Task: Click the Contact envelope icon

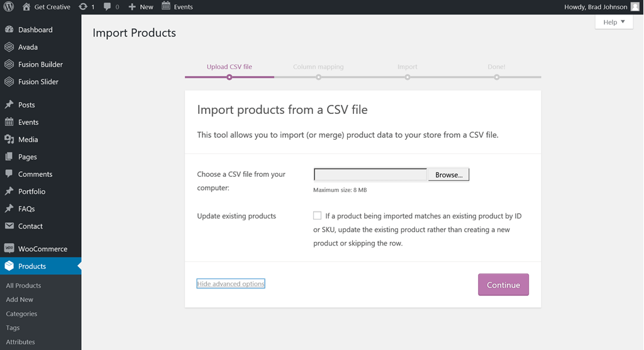Action: (x=9, y=226)
